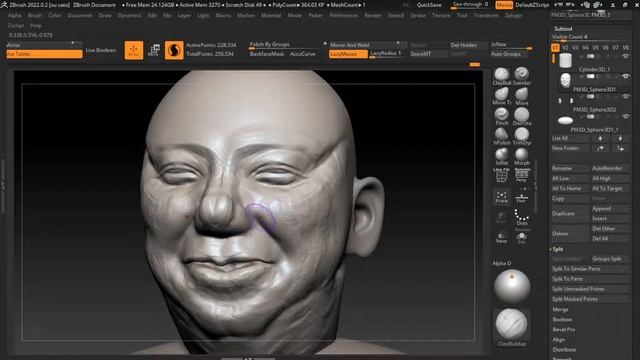This screenshot has height=360, width=640.
Task: Select the Pinch brush
Action: 501,116
